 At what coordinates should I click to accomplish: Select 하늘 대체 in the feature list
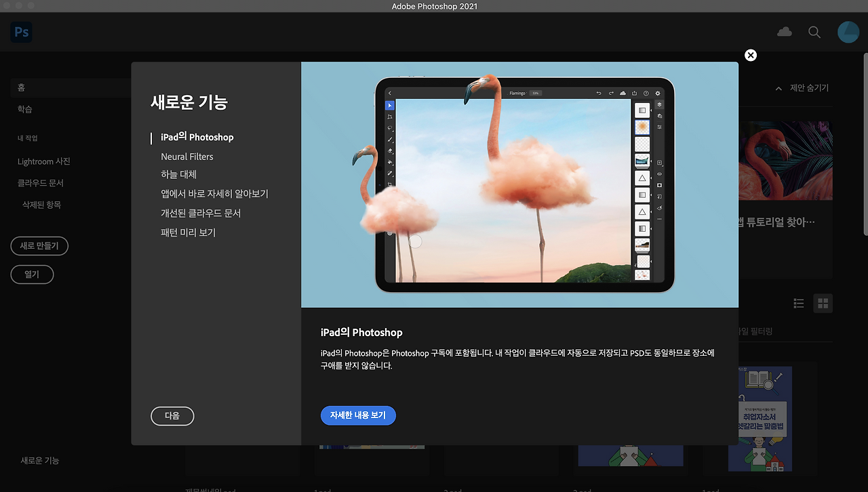click(179, 175)
